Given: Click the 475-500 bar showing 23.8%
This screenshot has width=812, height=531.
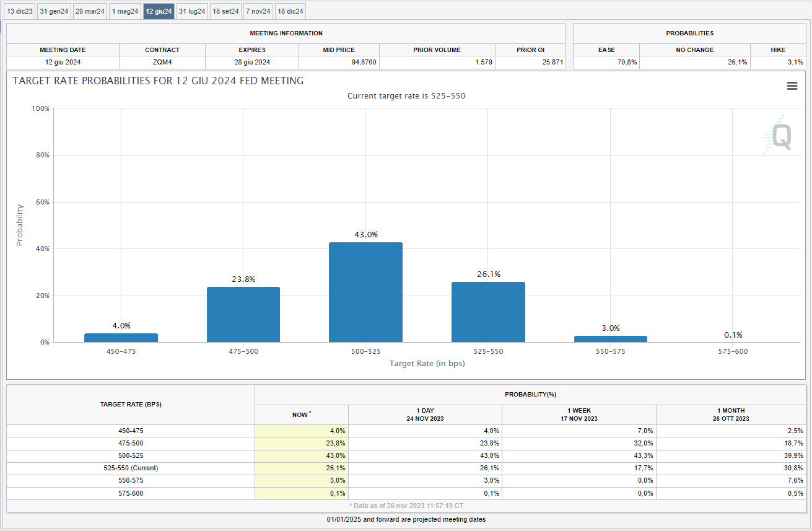Looking at the screenshot, I should coord(243,314).
